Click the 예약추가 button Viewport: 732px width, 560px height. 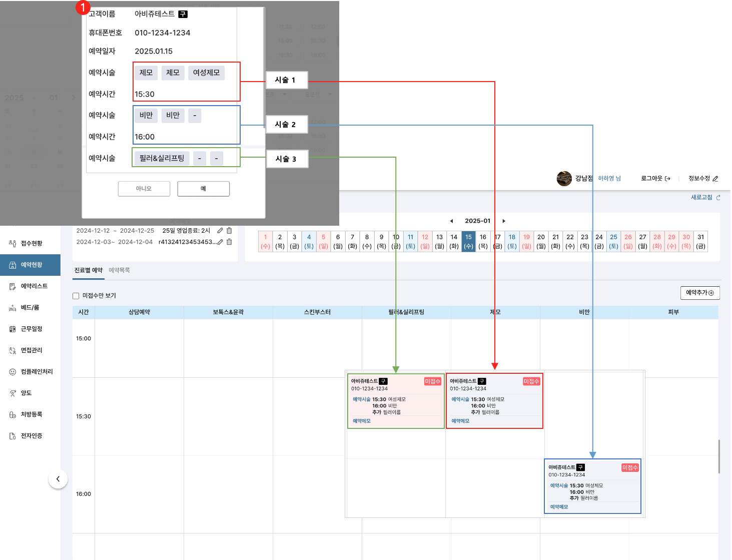[700, 293]
